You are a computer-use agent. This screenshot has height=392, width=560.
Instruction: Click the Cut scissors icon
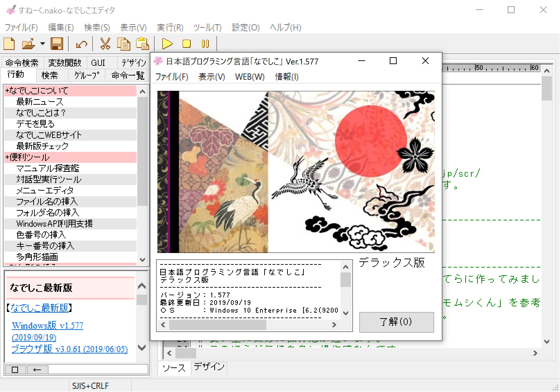[x=105, y=44]
